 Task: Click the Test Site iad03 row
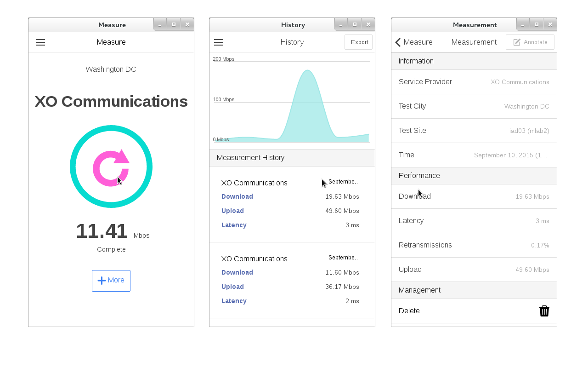[474, 131]
